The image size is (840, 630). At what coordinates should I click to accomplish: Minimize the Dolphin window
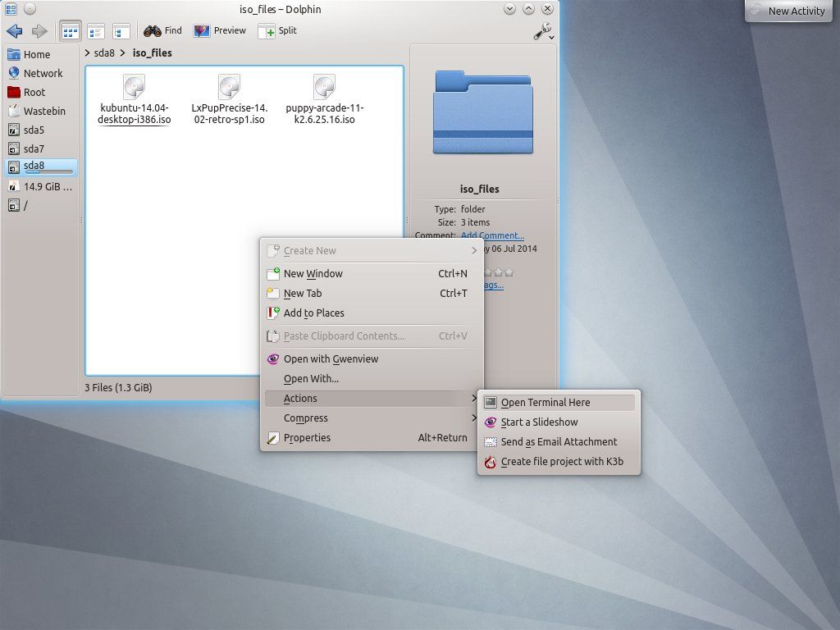tap(509, 8)
